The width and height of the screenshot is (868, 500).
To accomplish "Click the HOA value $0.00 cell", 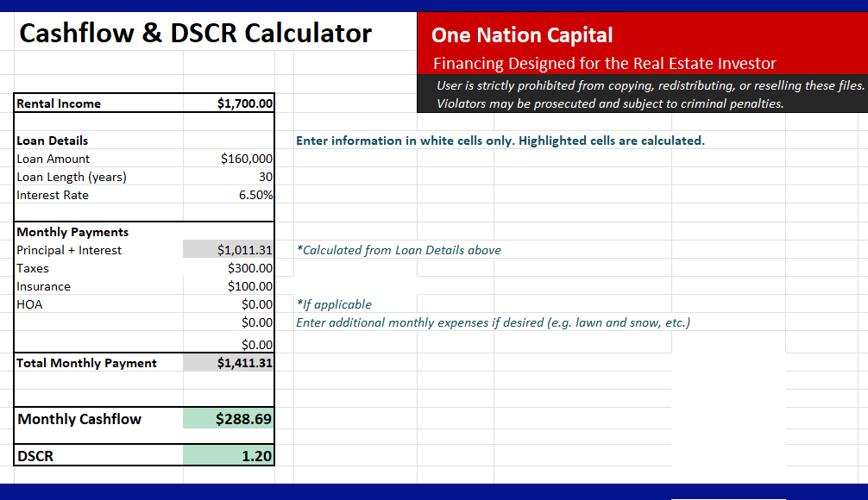I will 229,304.
